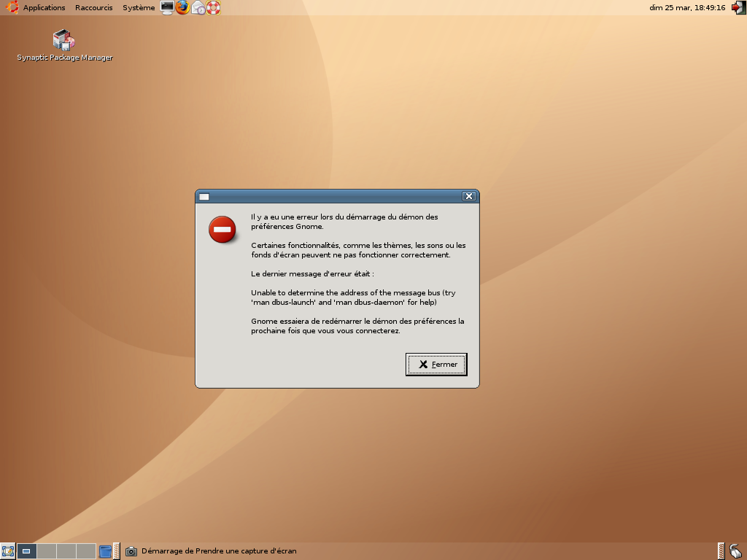The image size is (747, 560).
Task: Click 'Il y a eu une erreur' message text
Action: 344,222
